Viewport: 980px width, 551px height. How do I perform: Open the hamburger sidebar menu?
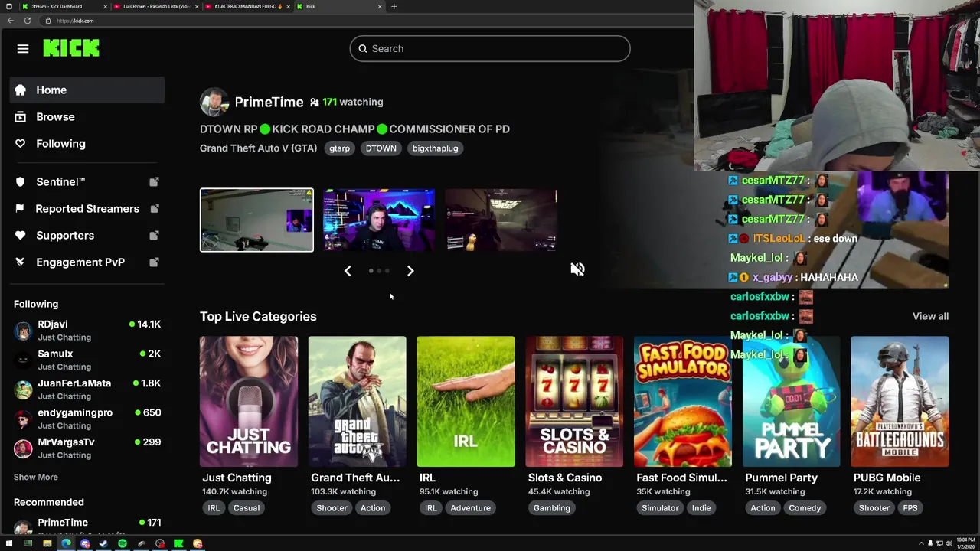(23, 49)
